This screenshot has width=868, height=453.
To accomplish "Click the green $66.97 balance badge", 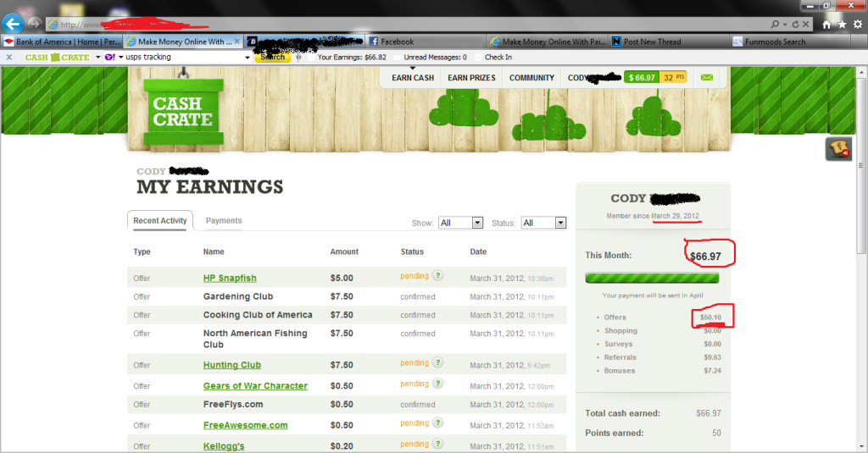I will tap(642, 77).
